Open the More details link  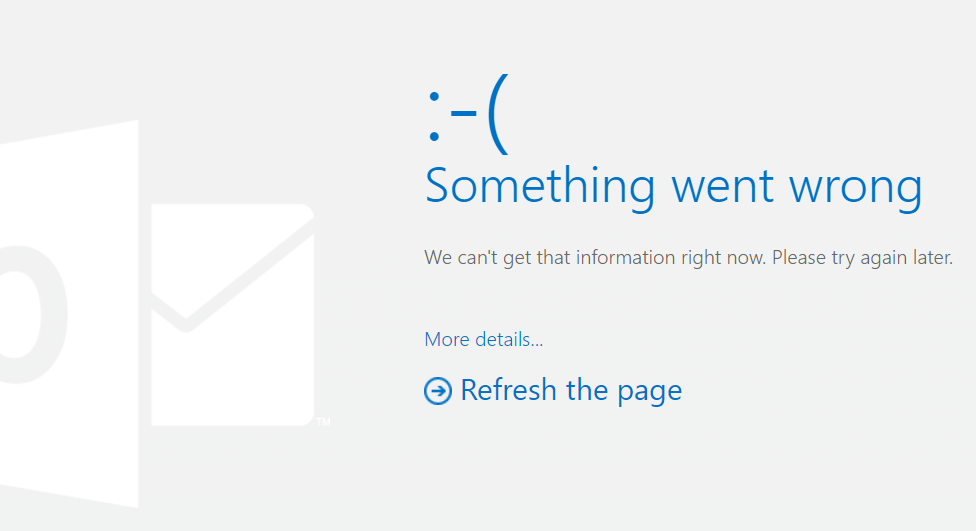click(x=484, y=339)
